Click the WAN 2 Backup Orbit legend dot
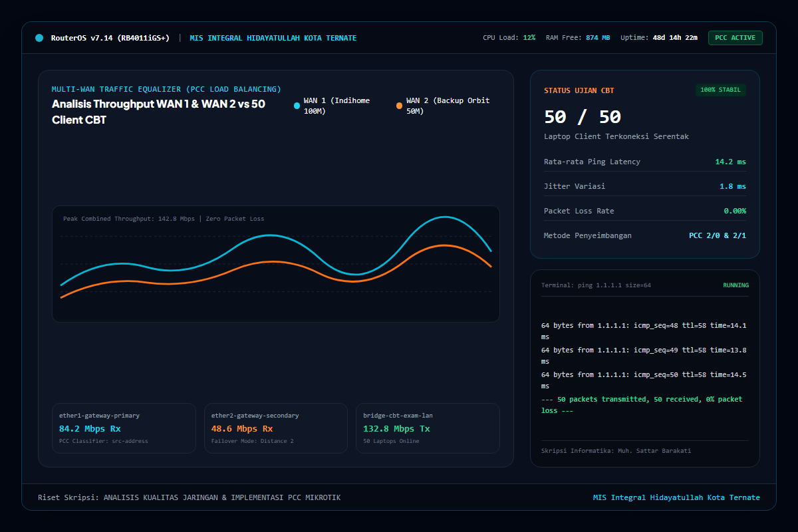The width and height of the screenshot is (798, 532). point(399,106)
